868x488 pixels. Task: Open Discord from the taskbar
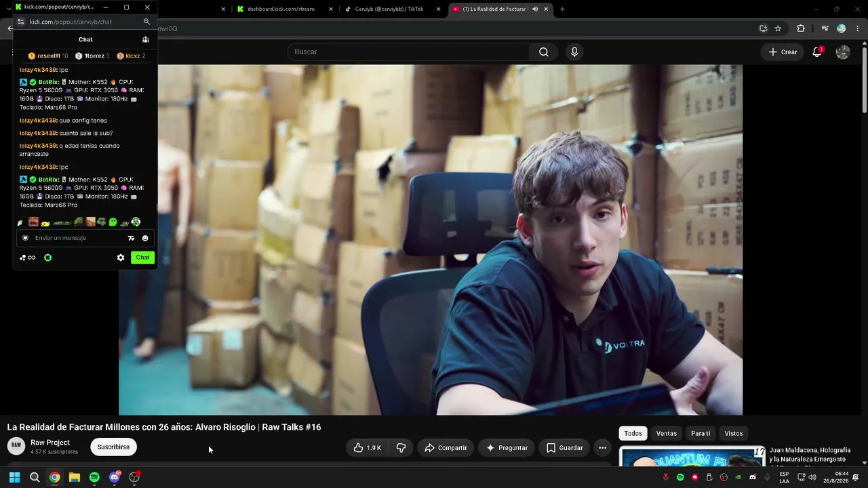pyautogui.click(x=114, y=477)
